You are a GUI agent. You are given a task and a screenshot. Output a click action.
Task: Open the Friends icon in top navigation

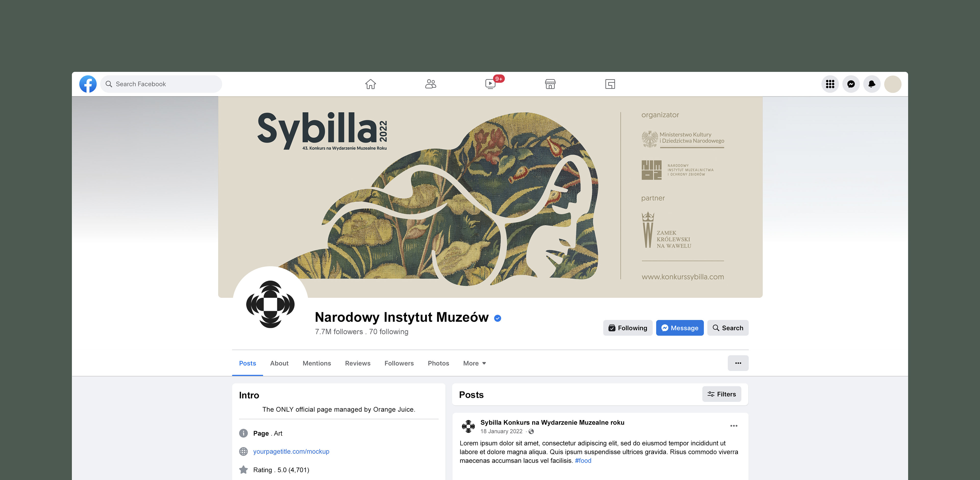(x=430, y=84)
